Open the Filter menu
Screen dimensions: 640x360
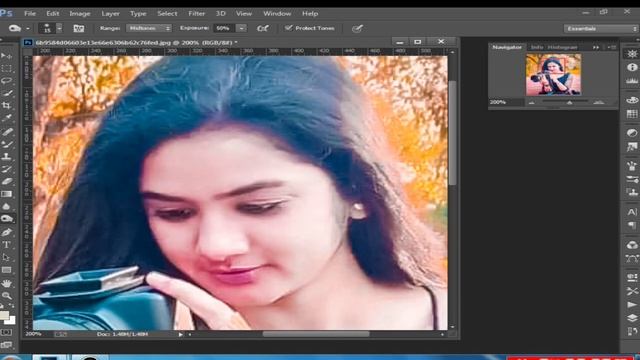pyautogui.click(x=196, y=13)
